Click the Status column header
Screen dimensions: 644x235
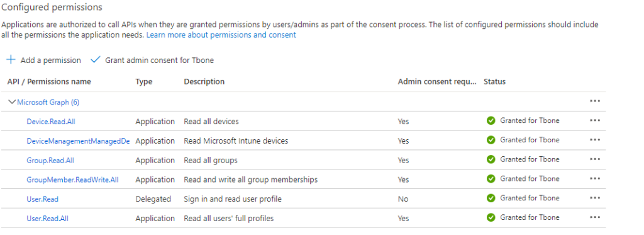494,81
